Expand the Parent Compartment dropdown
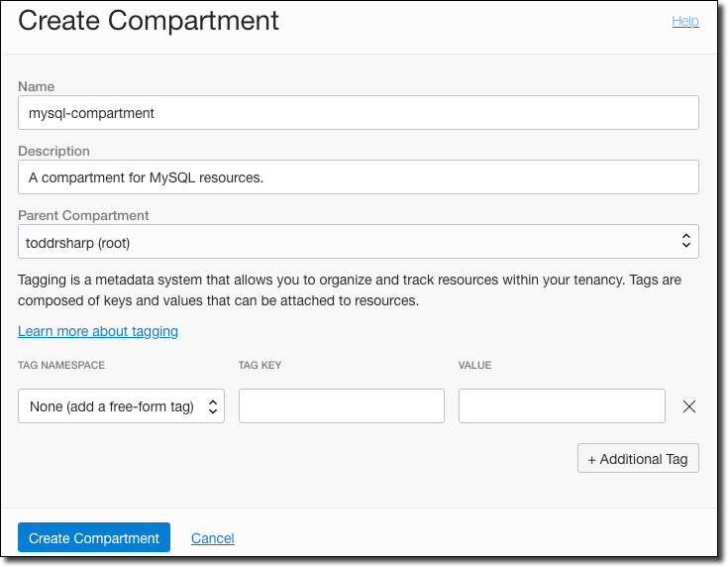This screenshot has height=567, width=728. (358, 242)
